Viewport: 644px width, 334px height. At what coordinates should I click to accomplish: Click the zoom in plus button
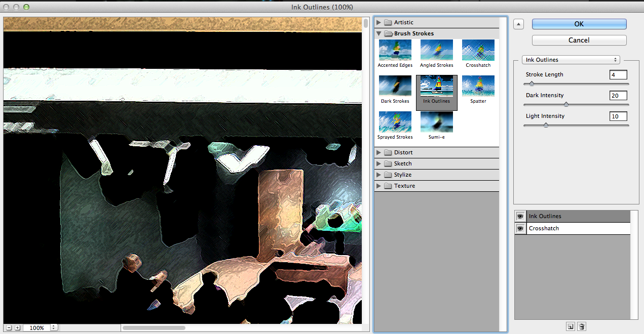[x=17, y=328]
